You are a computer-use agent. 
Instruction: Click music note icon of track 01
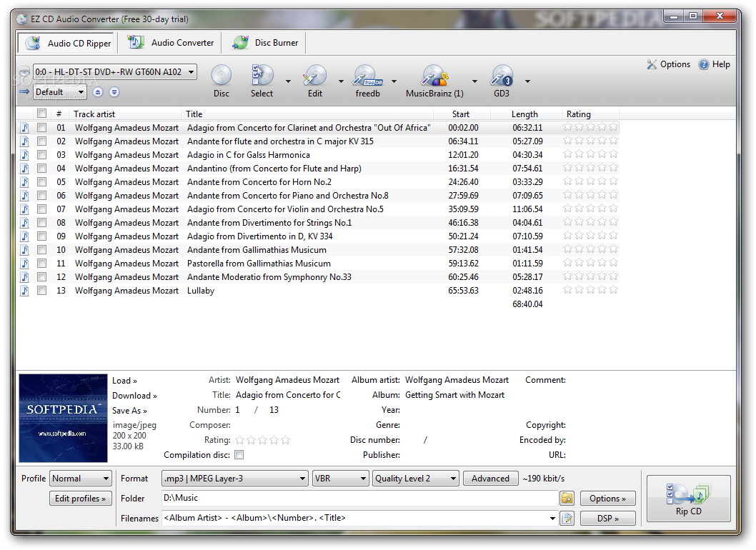tap(24, 128)
